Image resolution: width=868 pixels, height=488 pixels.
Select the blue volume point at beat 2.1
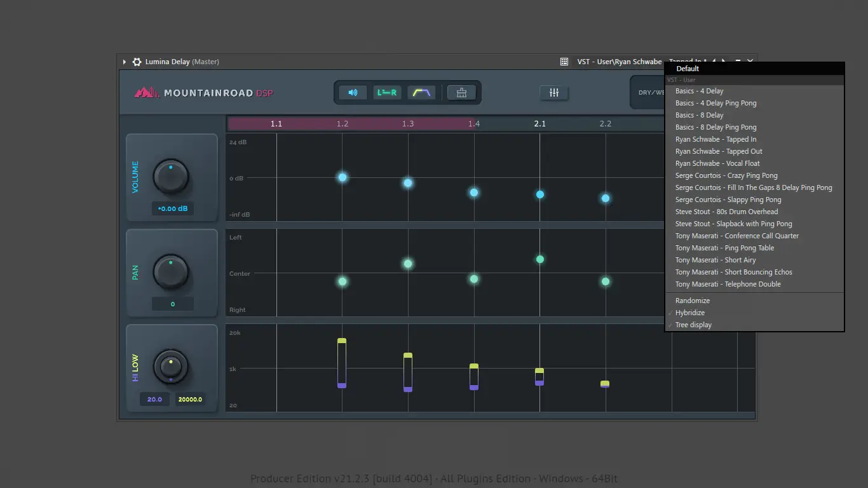pos(540,194)
